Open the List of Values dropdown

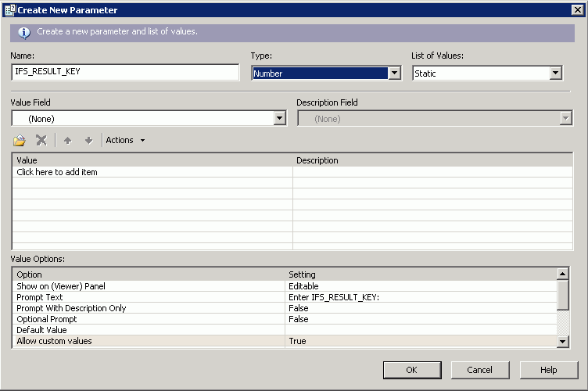[555, 73]
